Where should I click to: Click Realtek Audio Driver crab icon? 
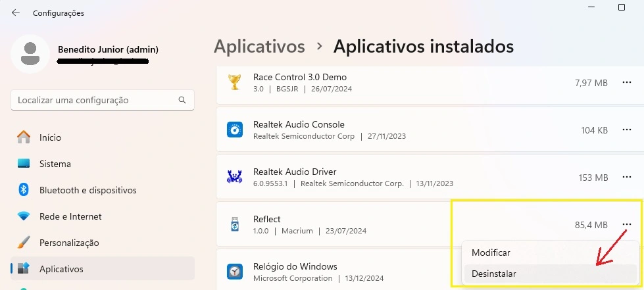click(x=235, y=177)
